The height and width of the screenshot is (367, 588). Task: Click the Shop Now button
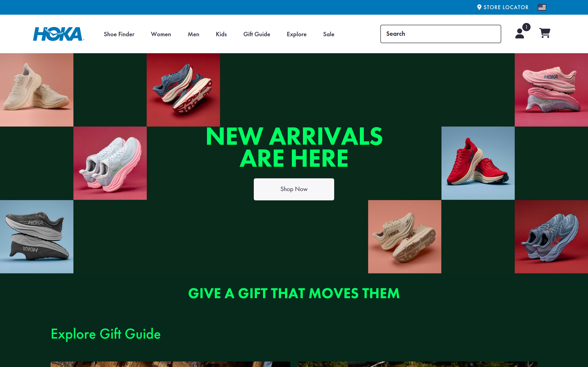[x=294, y=189]
